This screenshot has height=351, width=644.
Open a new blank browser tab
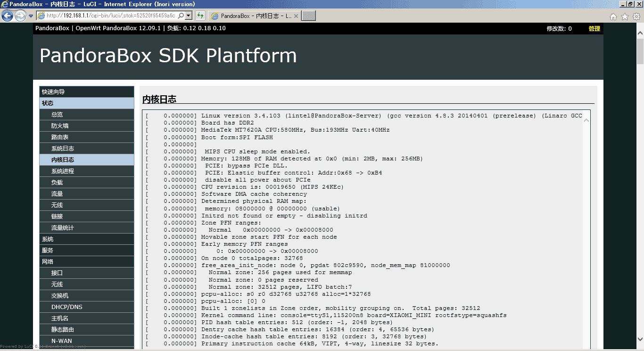point(308,16)
